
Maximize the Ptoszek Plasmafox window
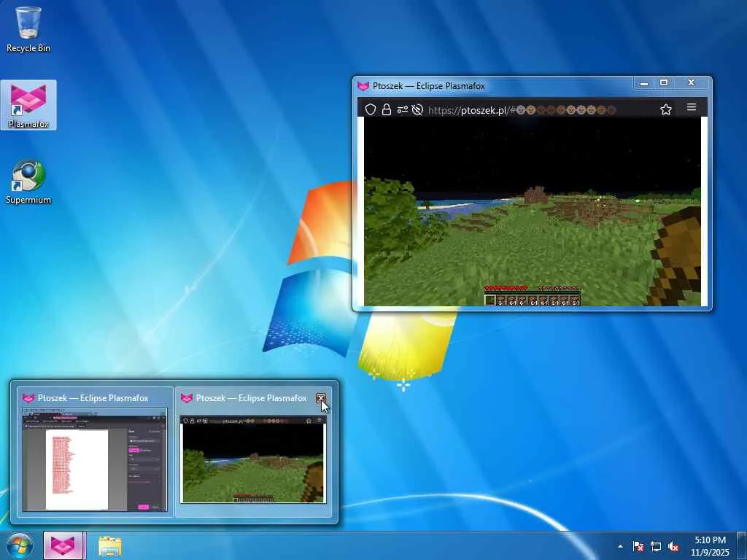click(664, 83)
